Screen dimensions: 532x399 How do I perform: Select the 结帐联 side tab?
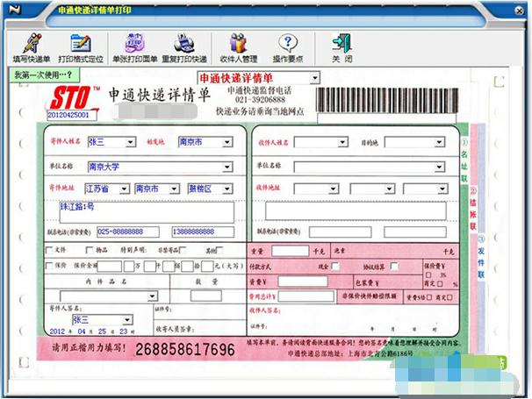click(472, 213)
